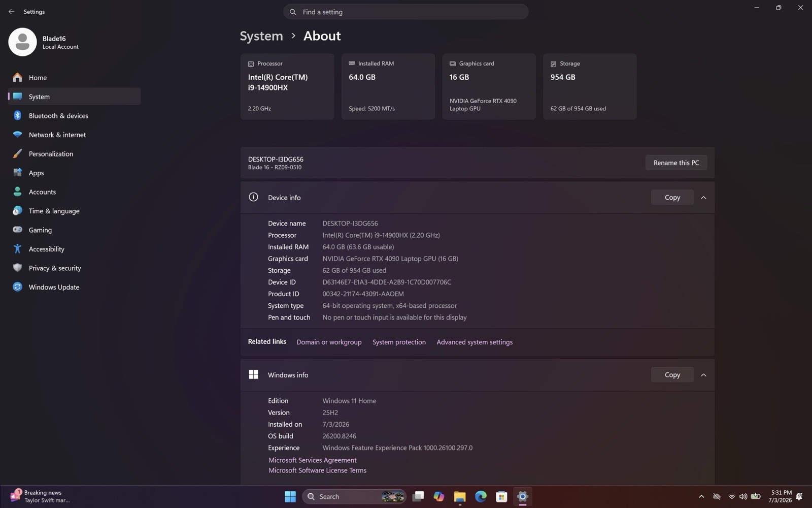Open Network & internet settings
812x508 pixels.
[x=74, y=135]
